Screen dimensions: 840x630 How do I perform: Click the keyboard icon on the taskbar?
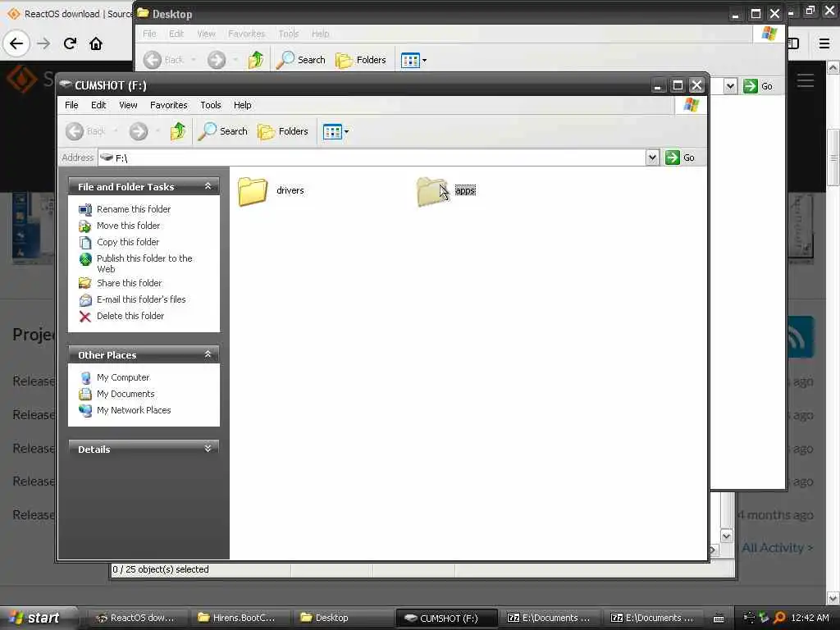[719, 619]
